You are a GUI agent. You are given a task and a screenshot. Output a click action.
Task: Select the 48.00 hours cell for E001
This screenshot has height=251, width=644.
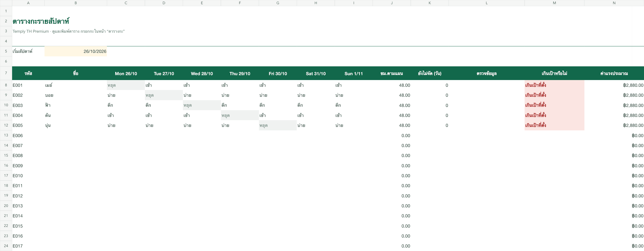(392, 85)
